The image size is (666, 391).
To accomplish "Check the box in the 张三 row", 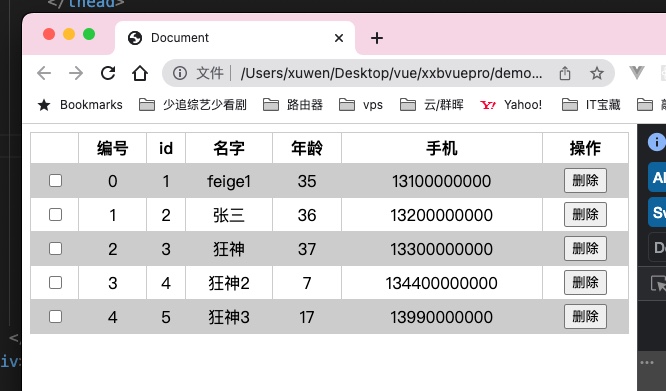I will tap(55, 214).
